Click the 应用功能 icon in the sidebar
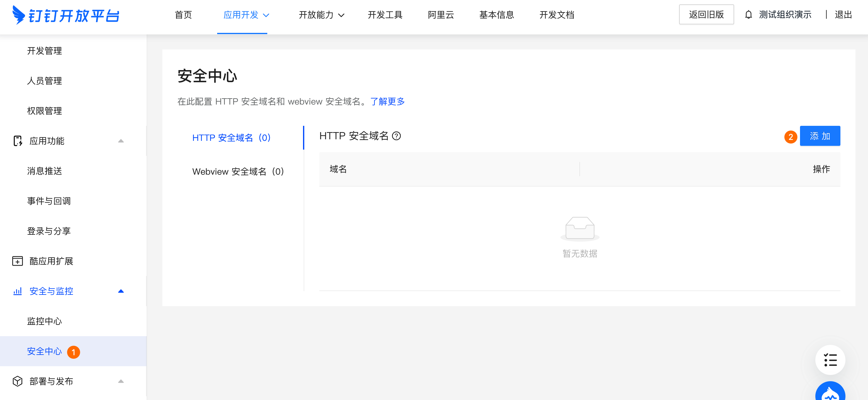Viewport: 868px width, 400px height. tap(18, 141)
